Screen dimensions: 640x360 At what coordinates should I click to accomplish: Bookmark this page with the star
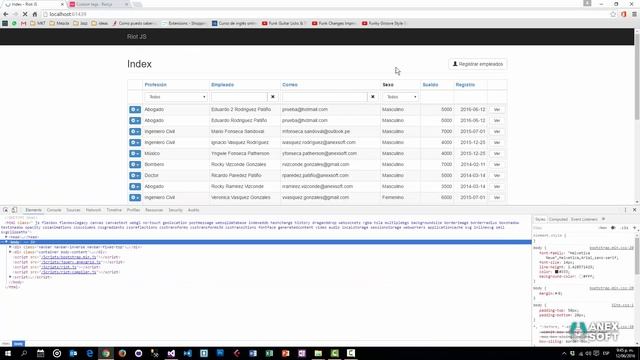[613, 14]
